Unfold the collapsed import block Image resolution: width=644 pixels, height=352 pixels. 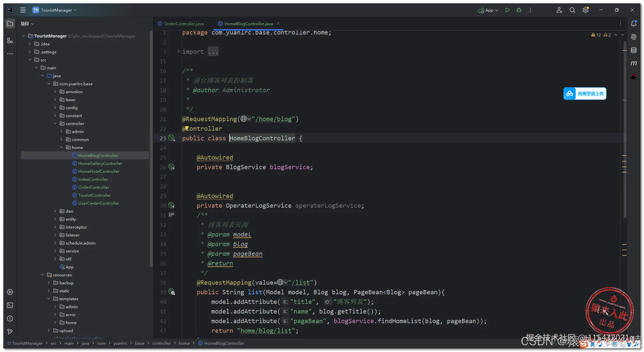pos(179,51)
